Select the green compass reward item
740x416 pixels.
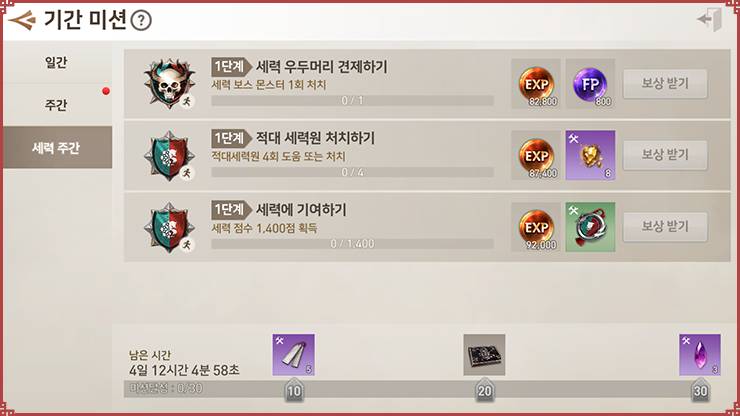click(x=590, y=227)
